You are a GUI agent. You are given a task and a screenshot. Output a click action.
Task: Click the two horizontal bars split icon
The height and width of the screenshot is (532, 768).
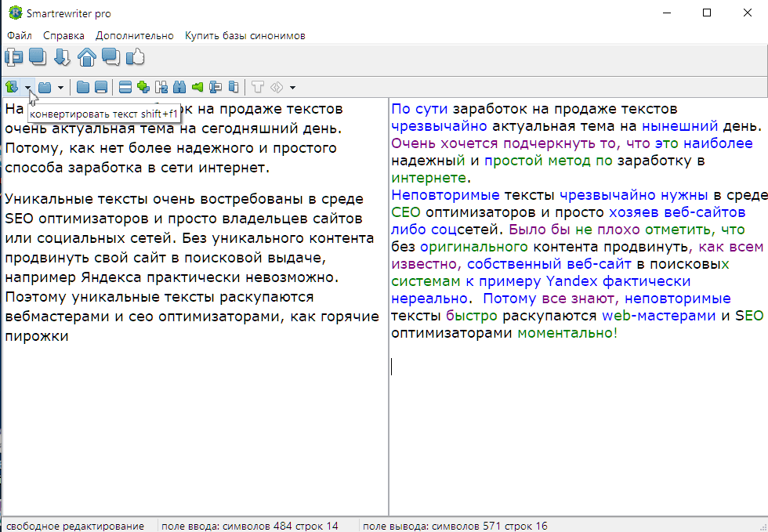click(125, 88)
